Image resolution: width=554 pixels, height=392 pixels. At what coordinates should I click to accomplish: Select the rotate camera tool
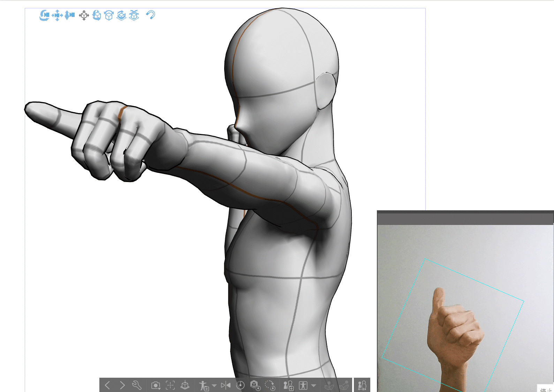44,15
